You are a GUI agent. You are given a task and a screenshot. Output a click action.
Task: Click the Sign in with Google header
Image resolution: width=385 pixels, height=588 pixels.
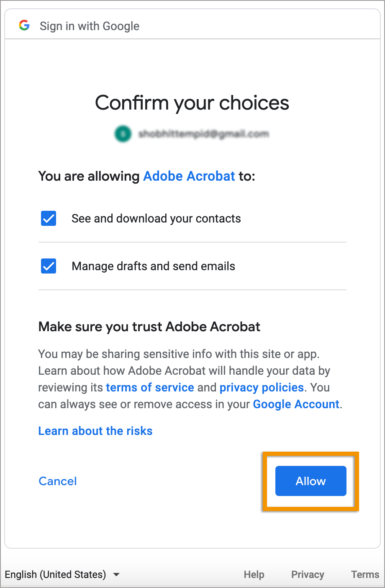pyautogui.click(x=90, y=26)
